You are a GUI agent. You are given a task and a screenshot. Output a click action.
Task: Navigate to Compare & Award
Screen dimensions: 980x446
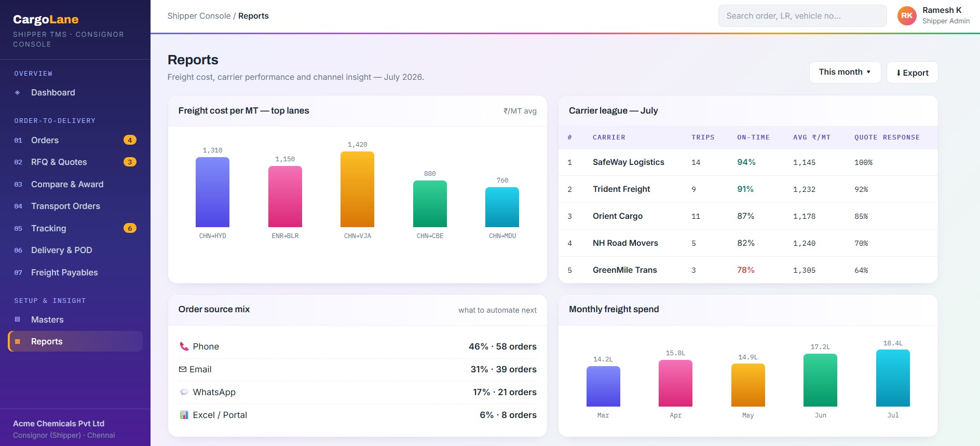[75, 184]
